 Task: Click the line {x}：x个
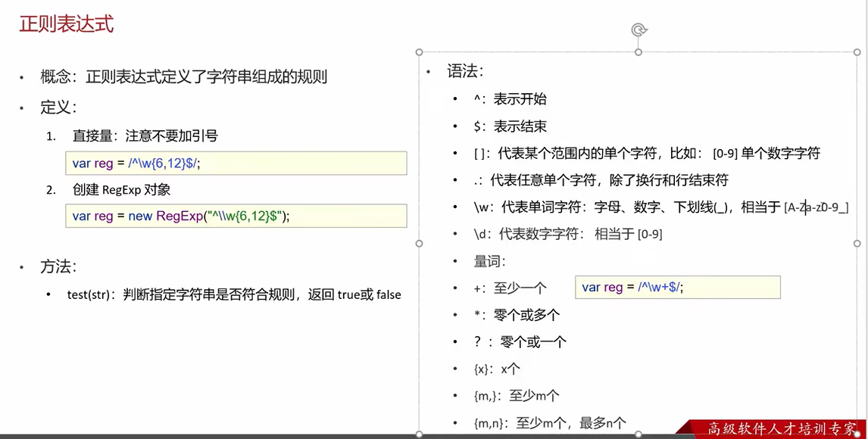click(x=497, y=369)
